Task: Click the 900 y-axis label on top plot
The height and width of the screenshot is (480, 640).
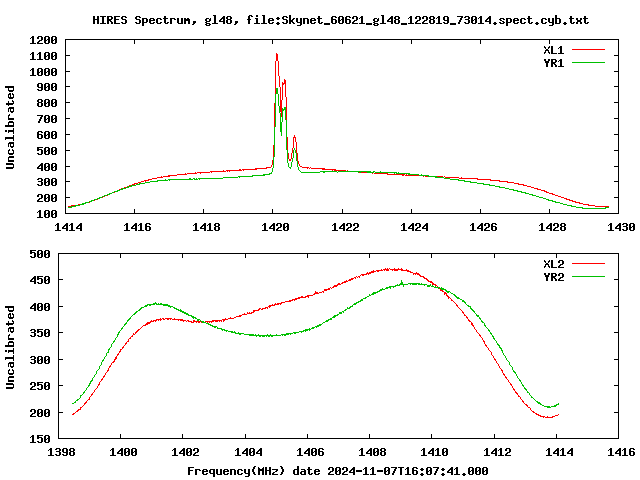Action: [x=47, y=88]
